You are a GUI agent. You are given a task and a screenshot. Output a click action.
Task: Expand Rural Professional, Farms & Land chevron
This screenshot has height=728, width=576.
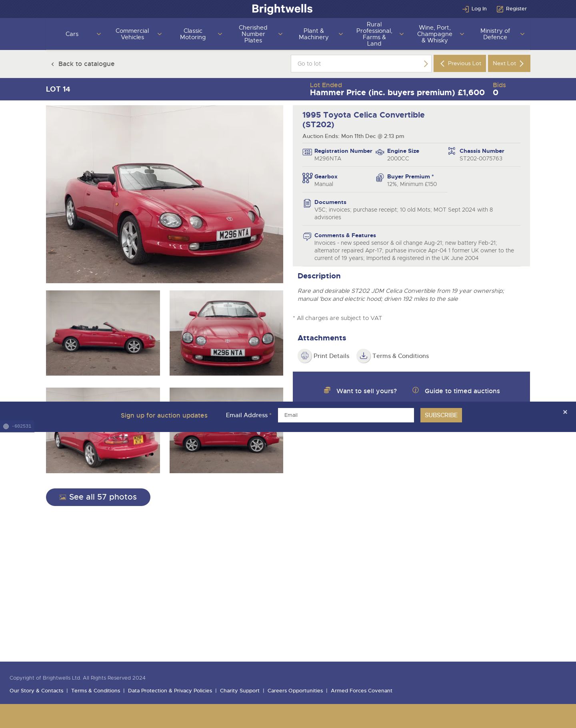402,34
